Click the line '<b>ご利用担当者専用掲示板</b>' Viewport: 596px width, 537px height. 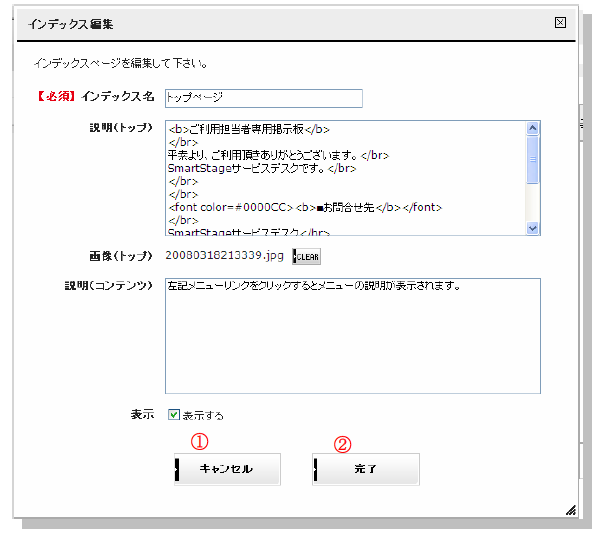(249, 130)
